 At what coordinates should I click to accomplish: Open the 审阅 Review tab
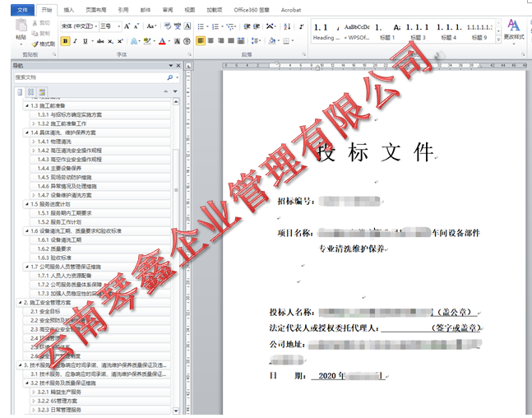[167, 10]
